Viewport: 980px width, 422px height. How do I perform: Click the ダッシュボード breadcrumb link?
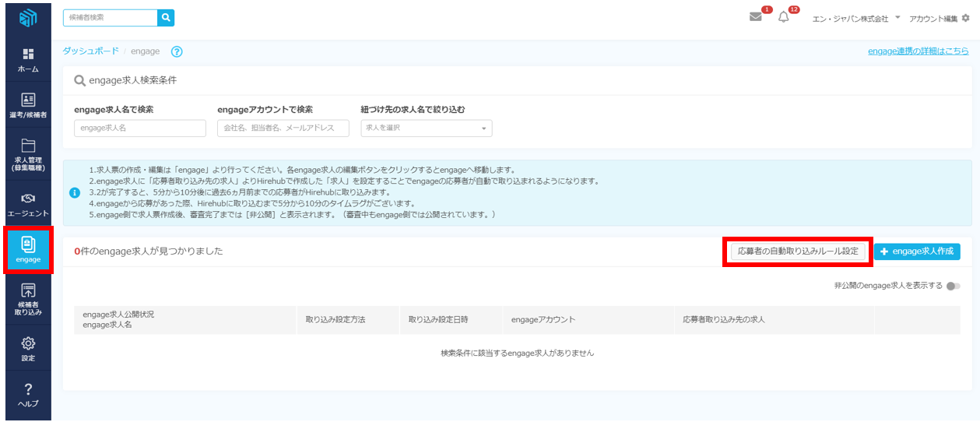90,51
